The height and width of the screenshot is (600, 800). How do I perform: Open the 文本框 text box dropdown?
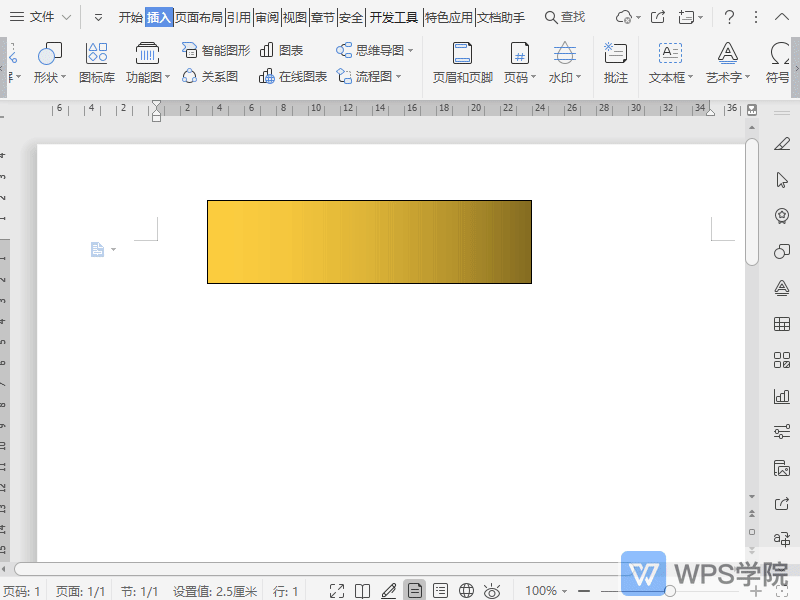(670, 77)
